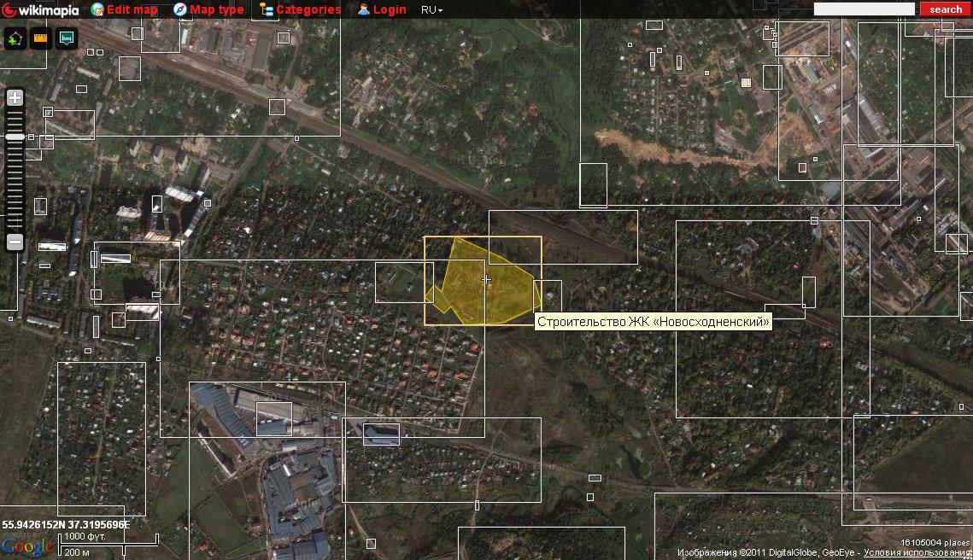Select the yellow ruler measure tool
The height and width of the screenshot is (560, 973).
click(x=40, y=39)
